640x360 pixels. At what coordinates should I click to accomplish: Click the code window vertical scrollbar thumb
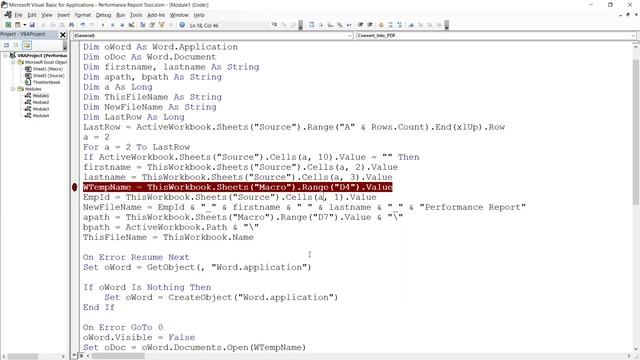[x=636, y=132]
